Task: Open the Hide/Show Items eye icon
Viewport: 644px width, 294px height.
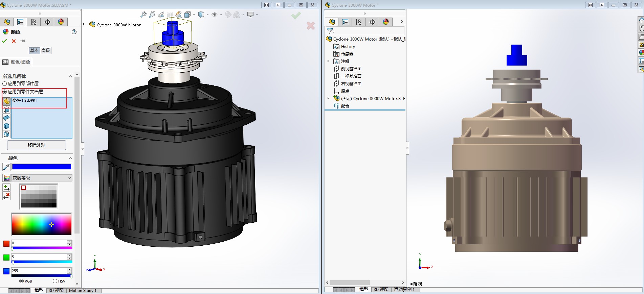Action: 214,15
